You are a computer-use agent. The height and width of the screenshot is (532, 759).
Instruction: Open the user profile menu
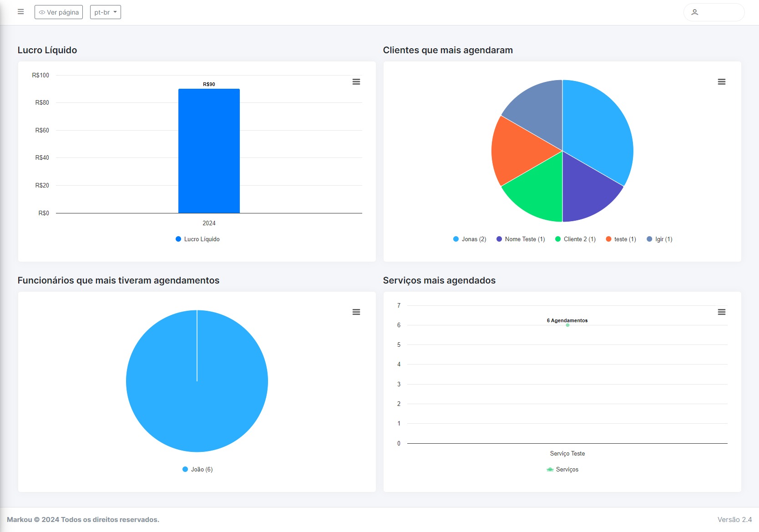(x=713, y=12)
